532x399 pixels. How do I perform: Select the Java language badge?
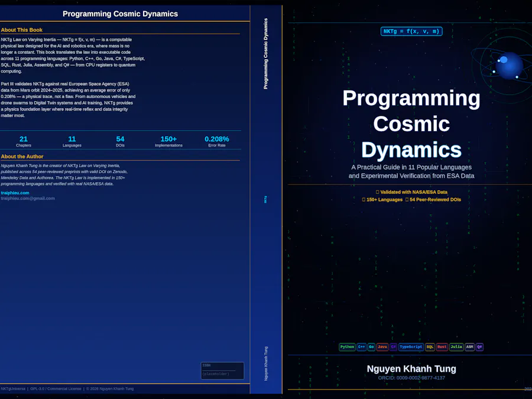382,347
